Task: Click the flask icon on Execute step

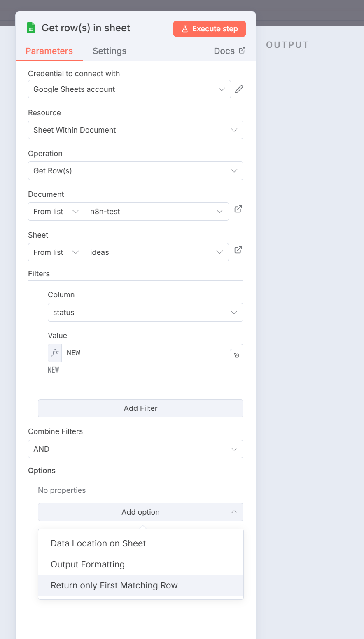Action: tap(185, 29)
